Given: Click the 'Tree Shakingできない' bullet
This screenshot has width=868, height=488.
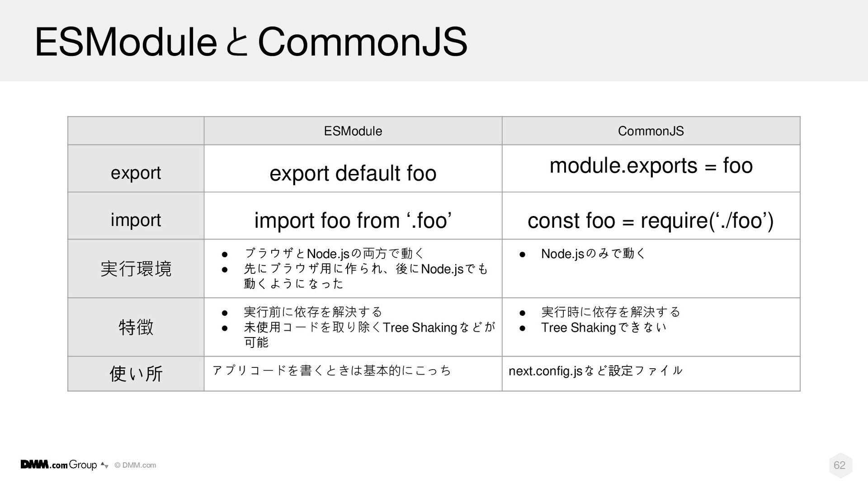Looking at the screenshot, I should [x=604, y=328].
